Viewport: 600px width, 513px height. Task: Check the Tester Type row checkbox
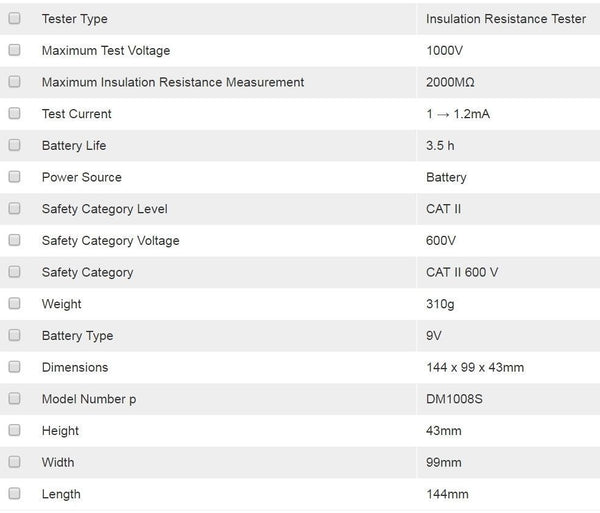click(14, 19)
